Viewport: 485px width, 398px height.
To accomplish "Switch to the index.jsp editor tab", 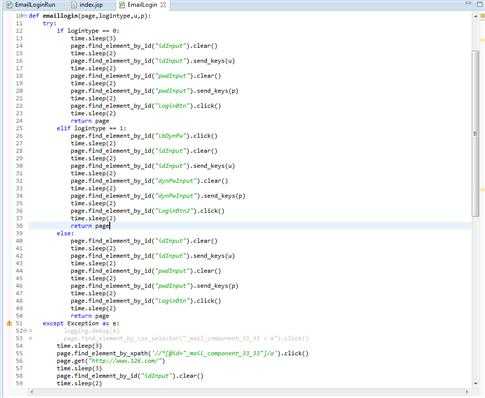I will click(88, 5).
